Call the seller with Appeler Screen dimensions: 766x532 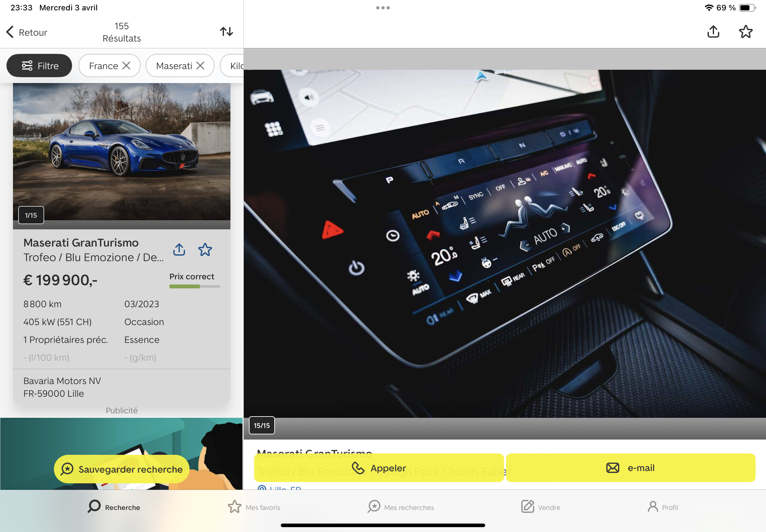tap(378, 468)
